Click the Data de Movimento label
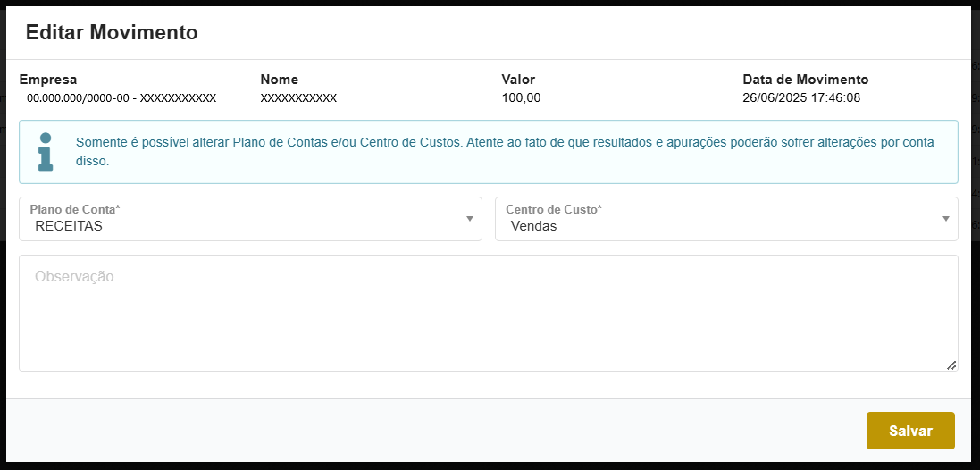Viewport: 980px width, 470px height. pyautogui.click(x=805, y=80)
